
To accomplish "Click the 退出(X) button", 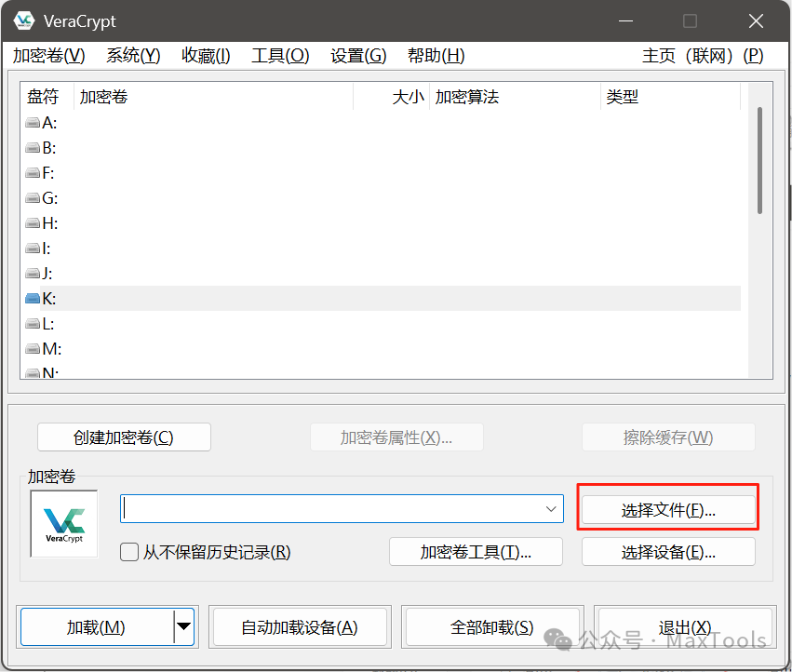I will click(x=685, y=627).
